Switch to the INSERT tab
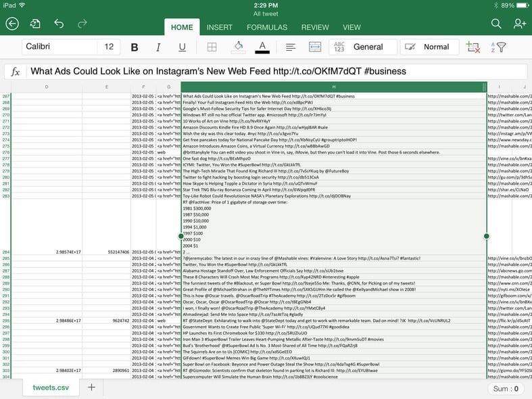This screenshot has height=399, width=532. point(220,28)
